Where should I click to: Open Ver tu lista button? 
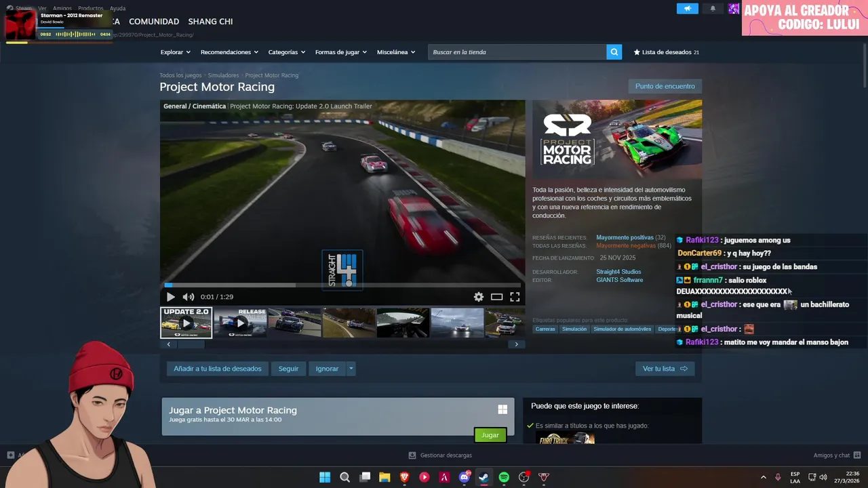pyautogui.click(x=665, y=369)
